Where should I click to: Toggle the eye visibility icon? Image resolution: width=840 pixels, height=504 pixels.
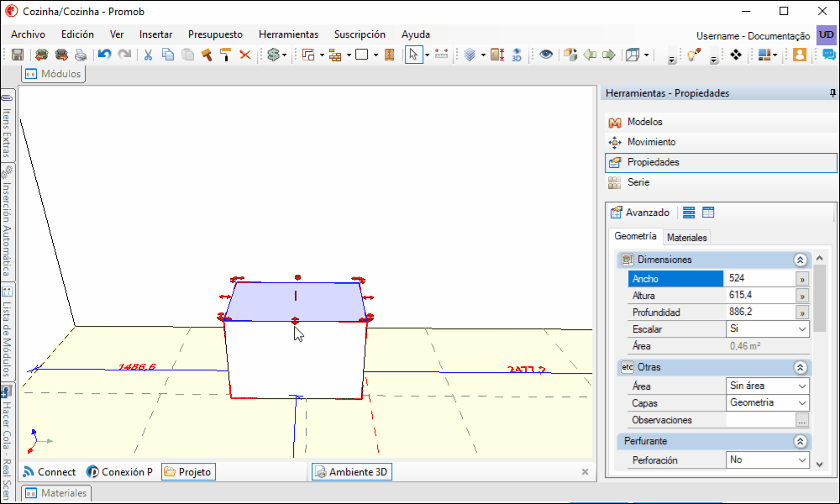[x=546, y=55]
